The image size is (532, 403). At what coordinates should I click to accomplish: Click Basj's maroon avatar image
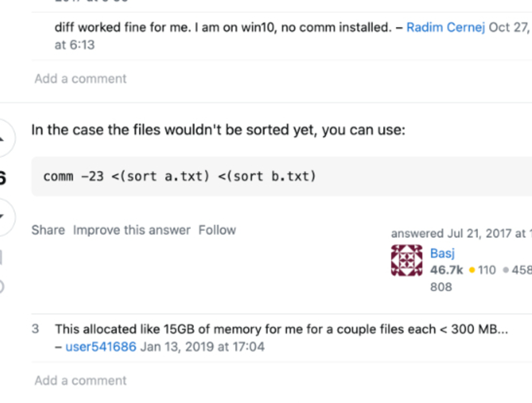click(x=406, y=260)
